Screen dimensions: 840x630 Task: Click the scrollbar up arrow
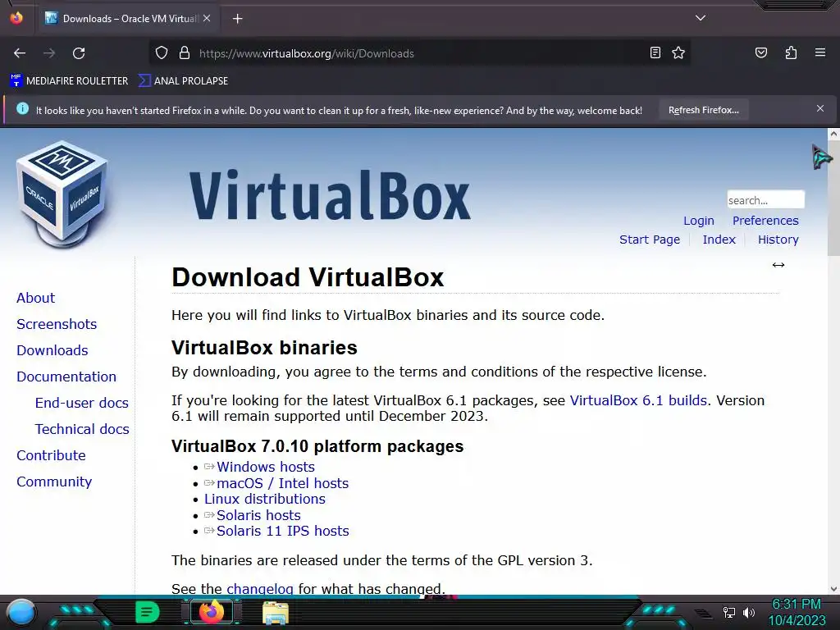(833, 134)
